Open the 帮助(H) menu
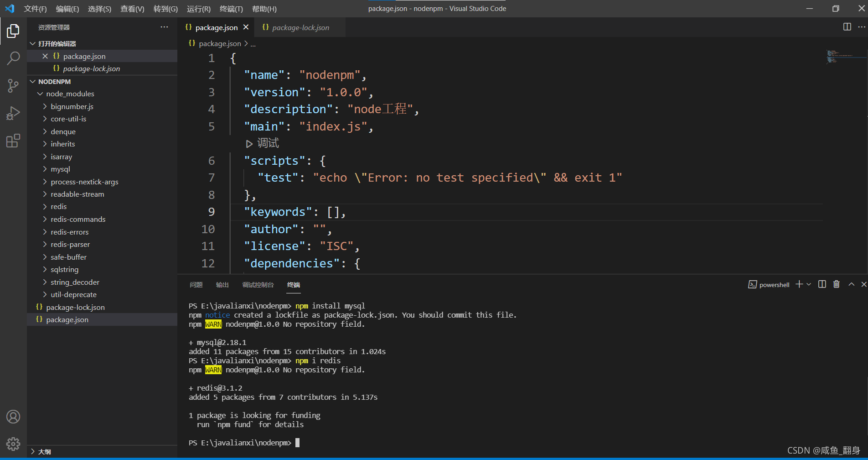This screenshot has width=868, height=460. 264,9
